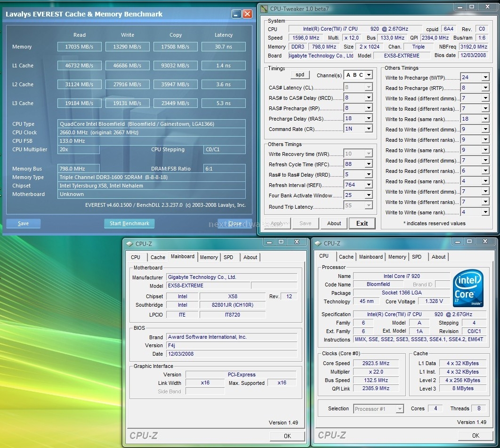Click the Core Speed 2923.5 MHz value
This screenshot has width=500, height=448.
[376, 363]
